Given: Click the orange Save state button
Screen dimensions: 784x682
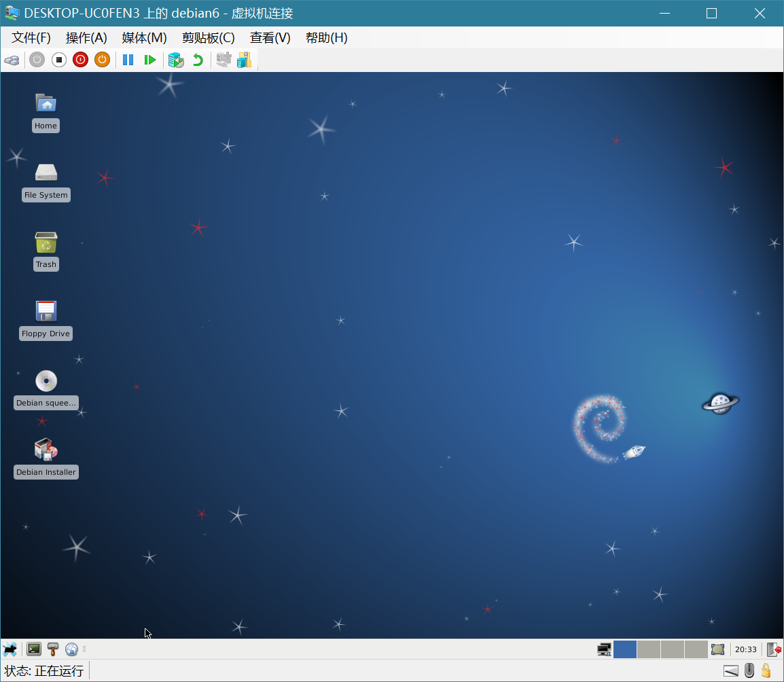Looking at the screenshot, I should pyautogui.click(x=102, y=60).
